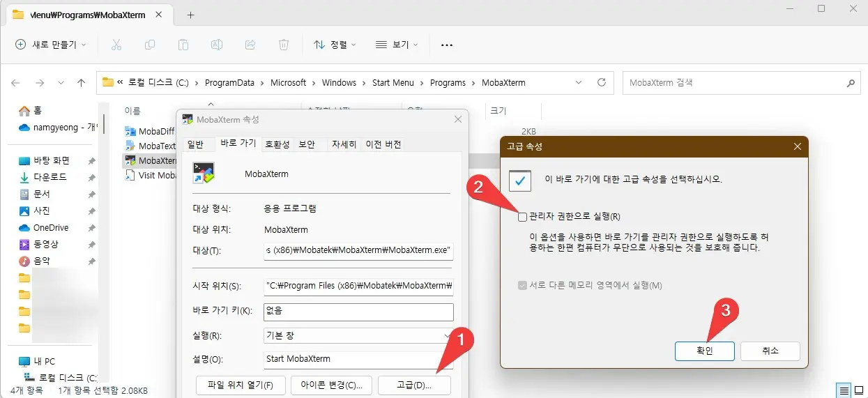Select the MobaText shortcut file
The height and width of the screenshot is (398, 868).
pos(150,146)
